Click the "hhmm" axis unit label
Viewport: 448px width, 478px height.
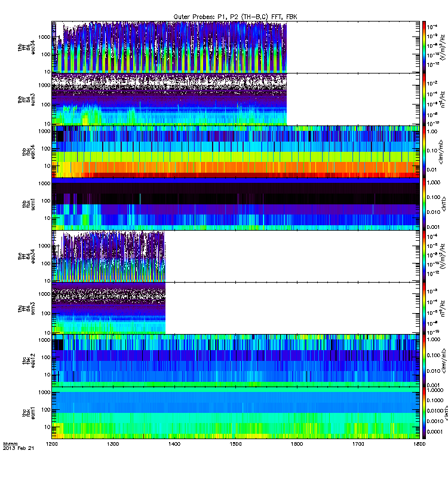10,444
